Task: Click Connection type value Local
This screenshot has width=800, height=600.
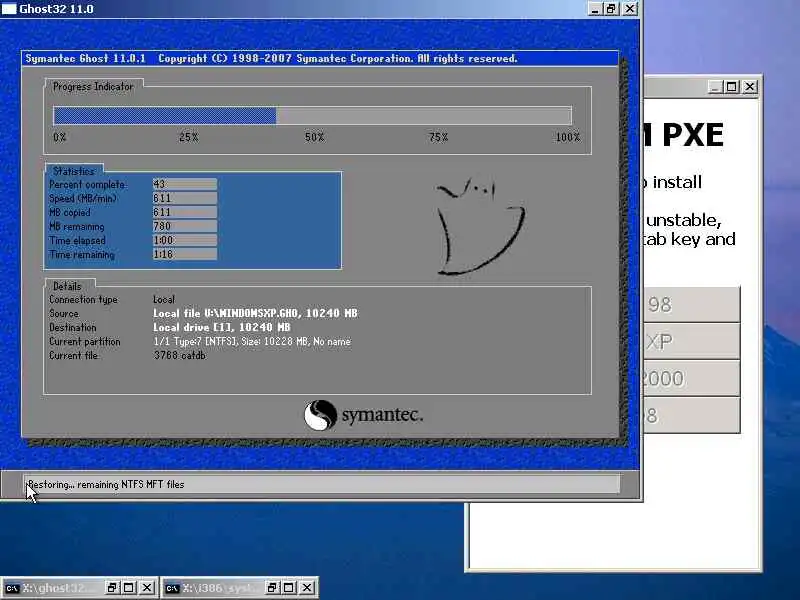Action: click(x=164, y=299)
